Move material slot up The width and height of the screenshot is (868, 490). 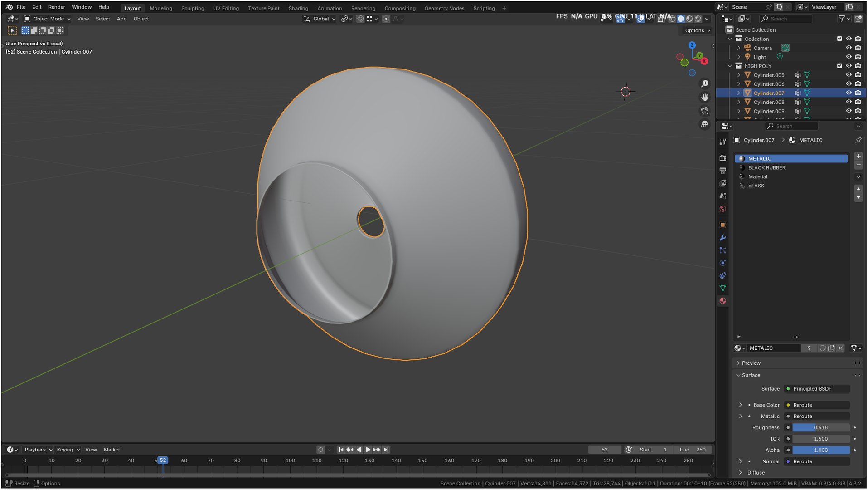(x=858, y=189)
